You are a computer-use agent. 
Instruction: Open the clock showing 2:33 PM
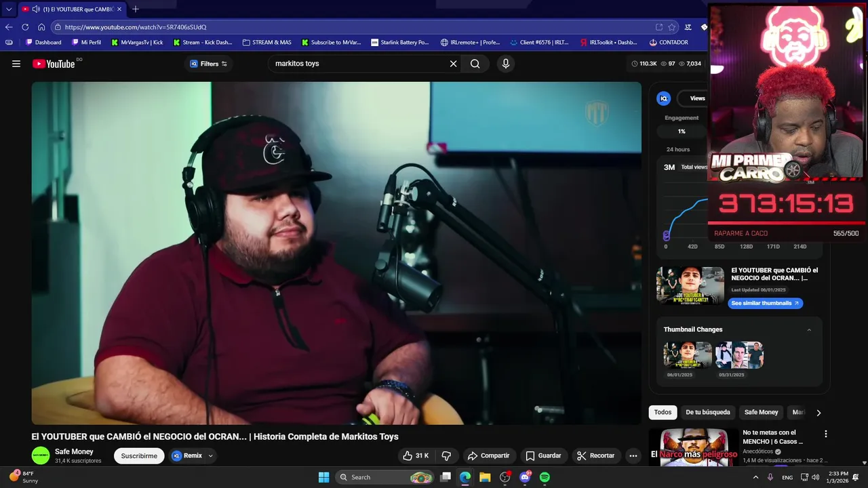[x=838, y=477]
